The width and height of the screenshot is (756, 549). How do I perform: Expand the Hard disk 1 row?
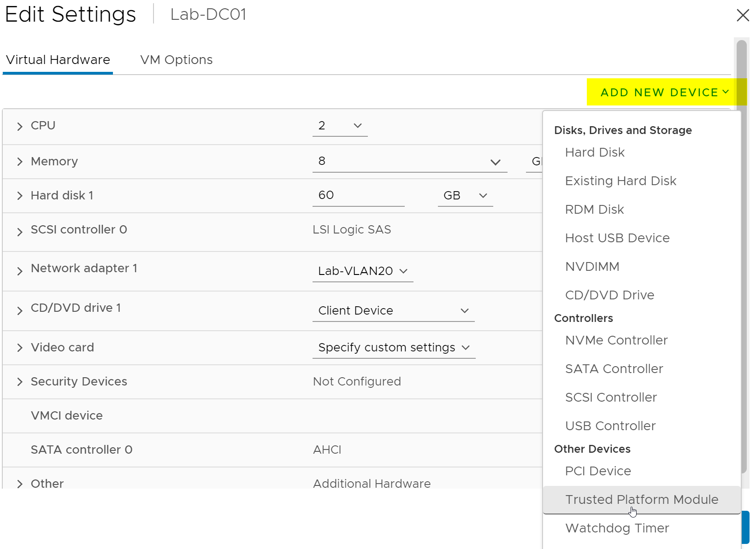tap(19, 196)
